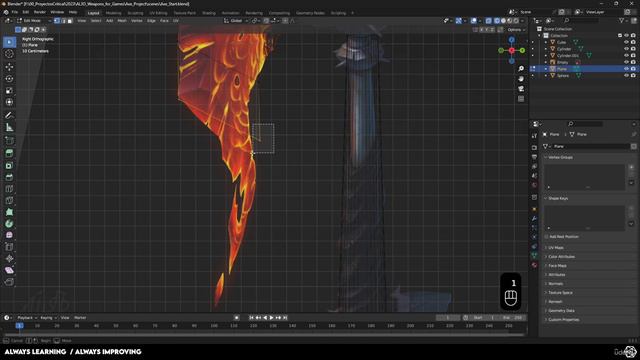Click the timeline Play button
This screenshot has height=360, width=640.
(x=271, y=318)
